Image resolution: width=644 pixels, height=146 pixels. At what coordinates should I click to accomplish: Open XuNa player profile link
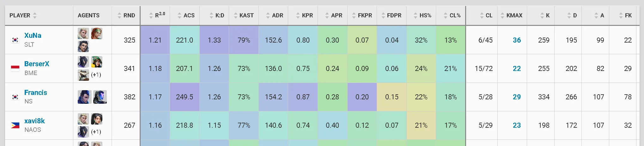tap(33, 35)
